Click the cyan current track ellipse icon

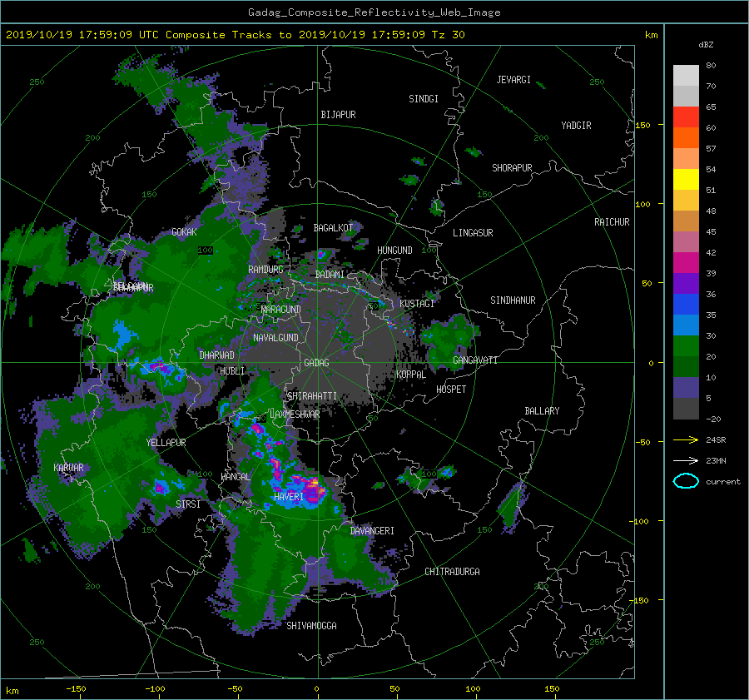tap(686, 481)
